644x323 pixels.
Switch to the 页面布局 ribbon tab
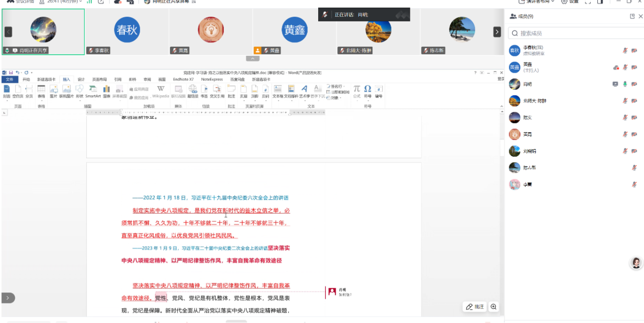(99, 80)
